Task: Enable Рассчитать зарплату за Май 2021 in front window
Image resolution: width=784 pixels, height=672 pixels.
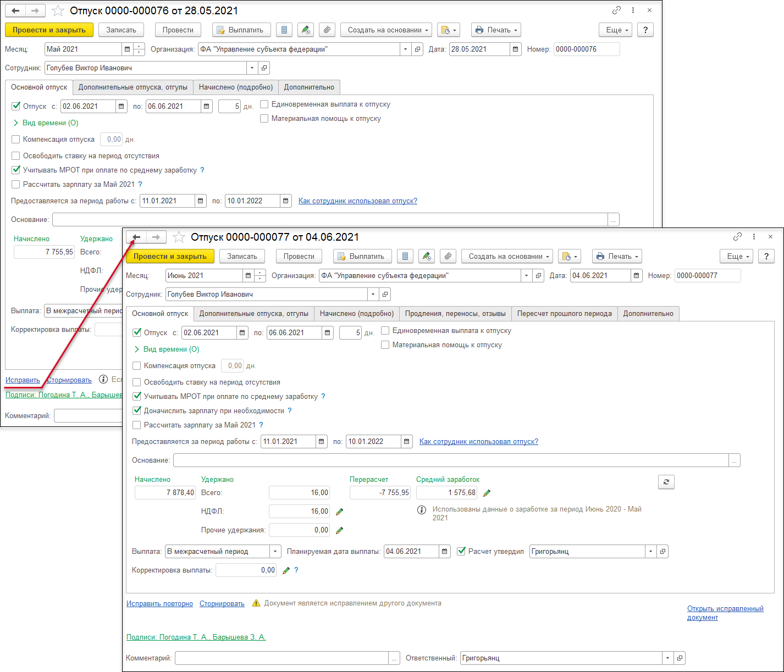Action: point(137,425)
